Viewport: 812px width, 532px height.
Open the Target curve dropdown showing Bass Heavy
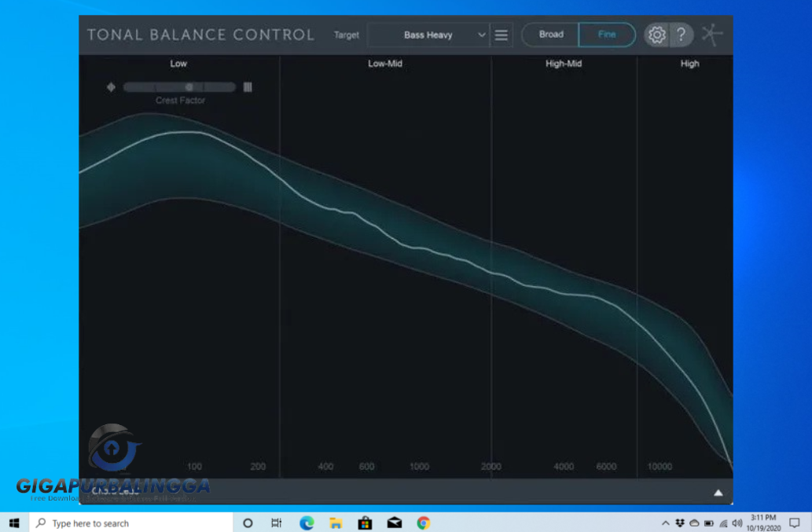(x=428, y=35)
